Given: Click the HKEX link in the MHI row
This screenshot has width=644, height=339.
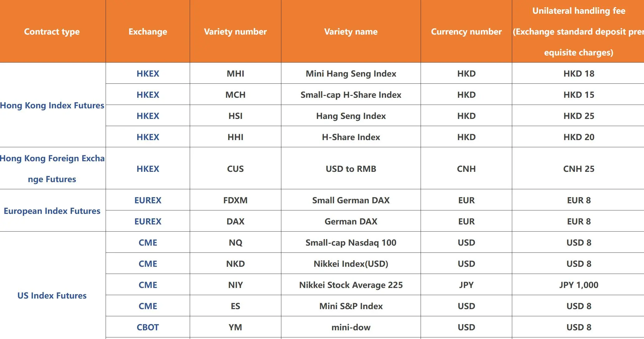Looking at the screenshot, I should (148, 74).
